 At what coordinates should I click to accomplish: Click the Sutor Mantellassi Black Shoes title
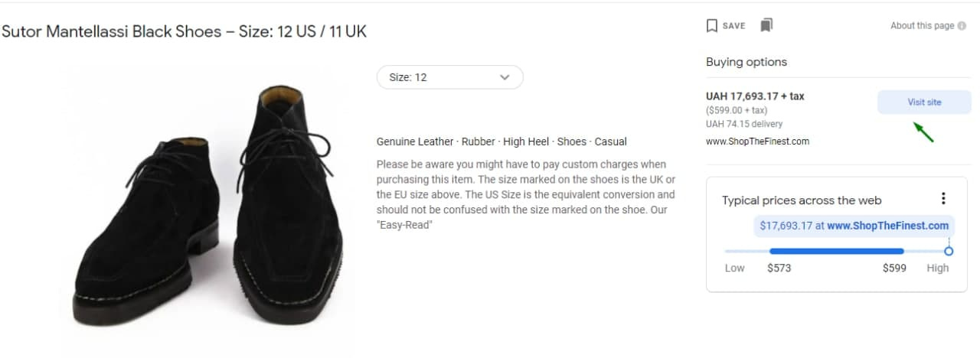point(184,32)
